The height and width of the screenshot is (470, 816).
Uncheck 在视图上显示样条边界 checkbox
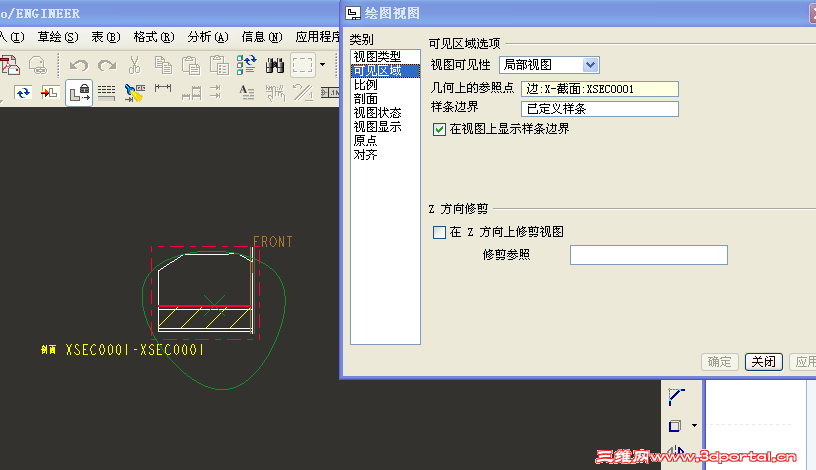[x=439, y=129]
